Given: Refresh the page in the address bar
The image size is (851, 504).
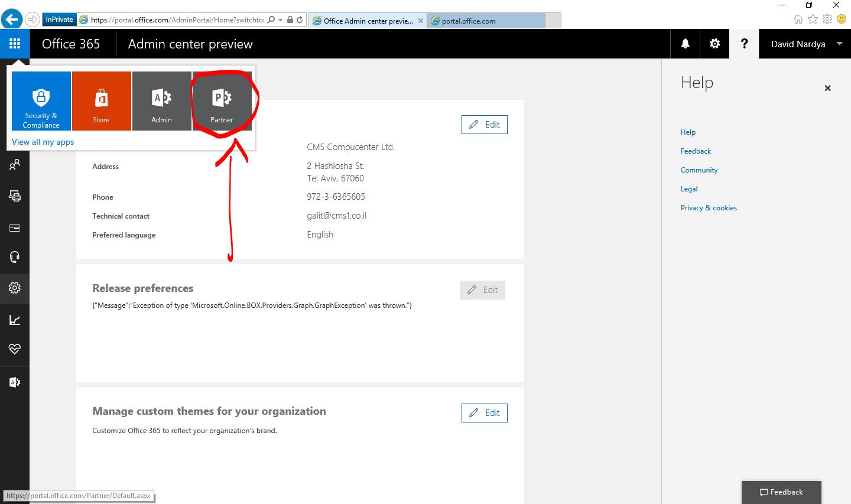Looking at the screenshot, I should tap(300, 19).
